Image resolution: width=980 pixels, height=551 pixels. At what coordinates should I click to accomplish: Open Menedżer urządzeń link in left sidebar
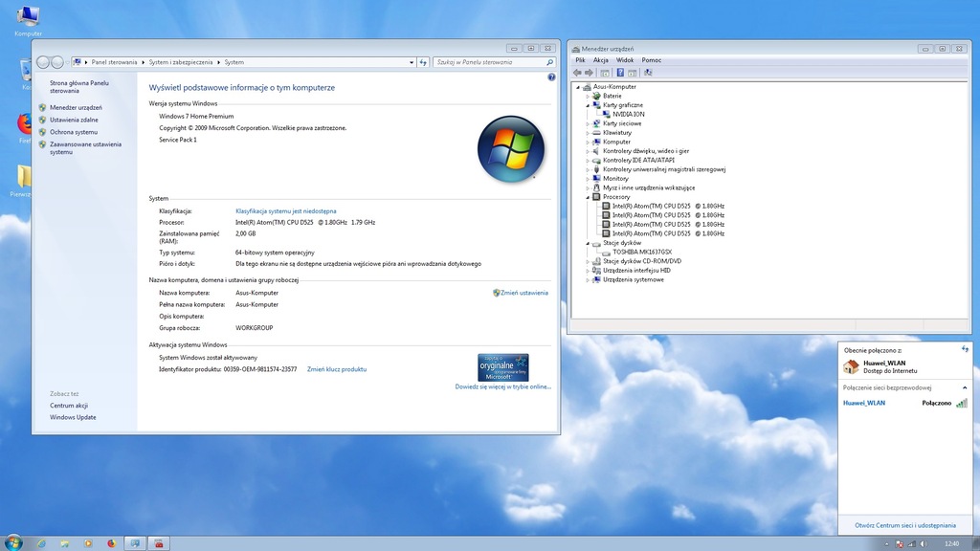76,107
